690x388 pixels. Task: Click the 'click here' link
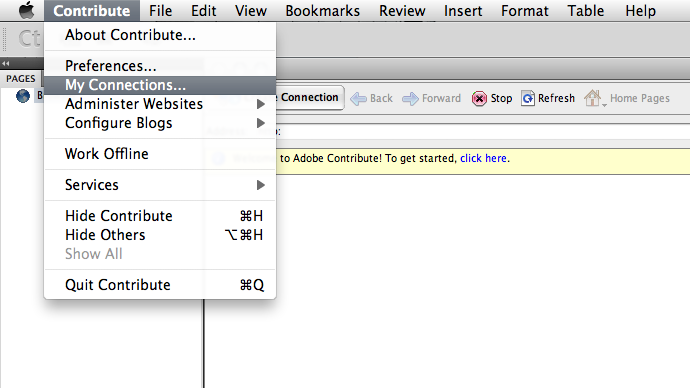click(483, 158)
